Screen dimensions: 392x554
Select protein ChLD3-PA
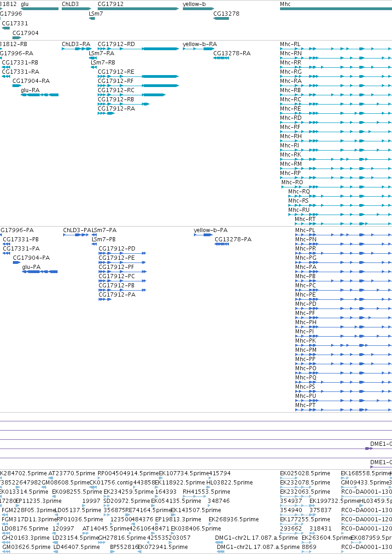(77, 230)
